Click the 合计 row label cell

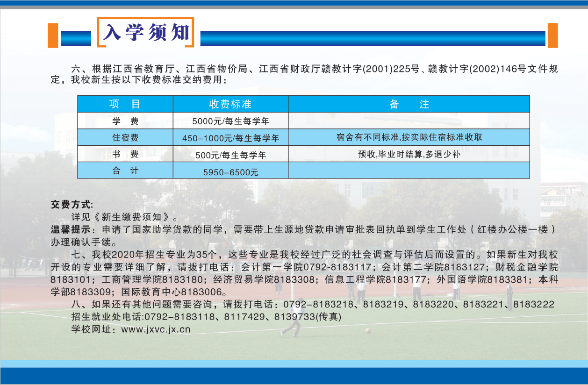coord(125,171)
